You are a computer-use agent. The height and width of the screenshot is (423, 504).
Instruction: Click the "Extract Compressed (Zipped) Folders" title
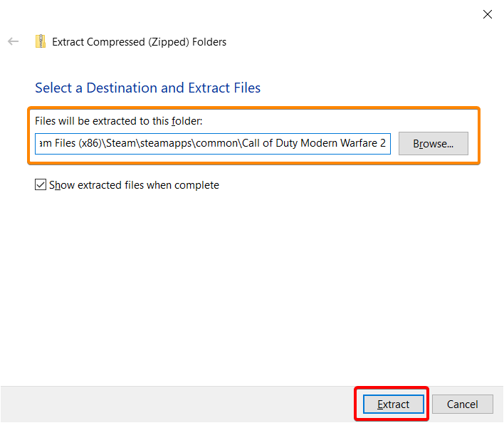140,42
